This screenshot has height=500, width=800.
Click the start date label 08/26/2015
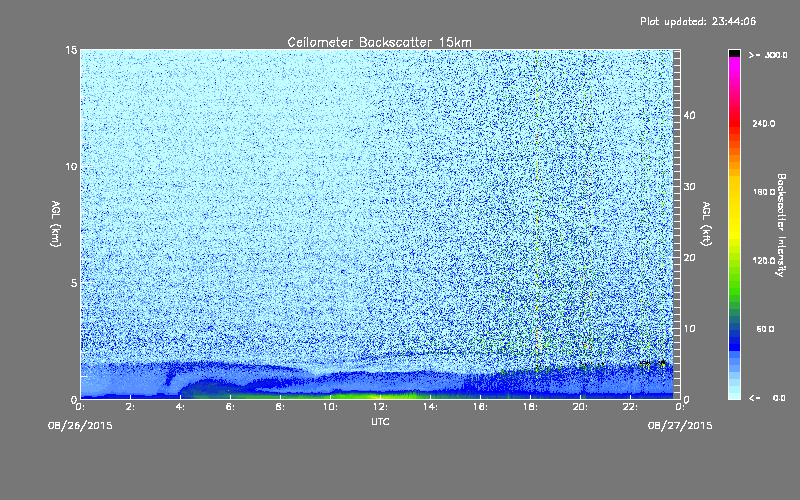[x=80, y=426]
